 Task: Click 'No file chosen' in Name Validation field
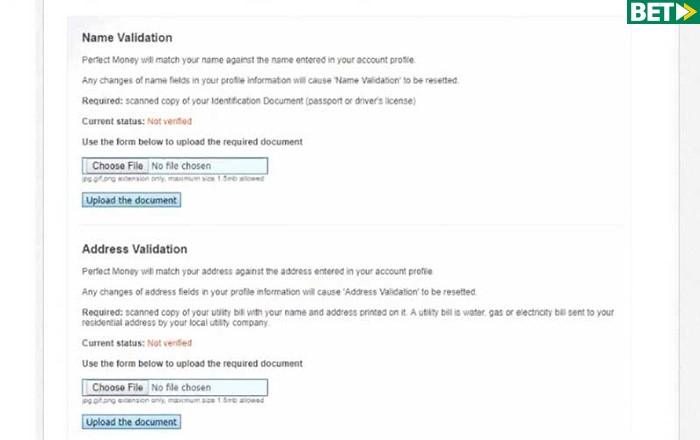tap(181, 166)
